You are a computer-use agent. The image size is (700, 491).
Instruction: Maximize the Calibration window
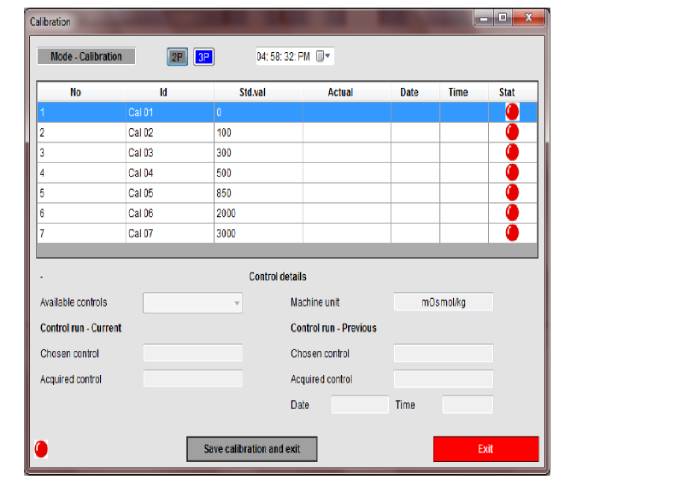503,18
